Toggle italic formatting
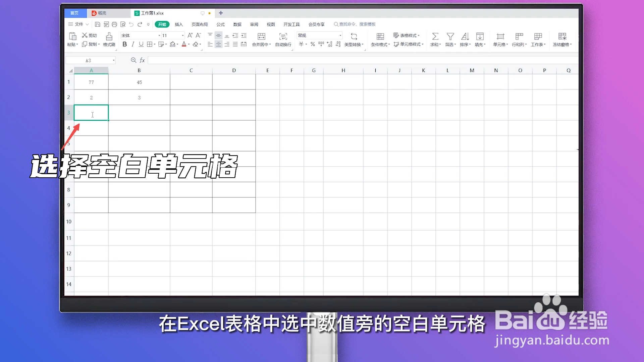 click(x=133, y=44)
